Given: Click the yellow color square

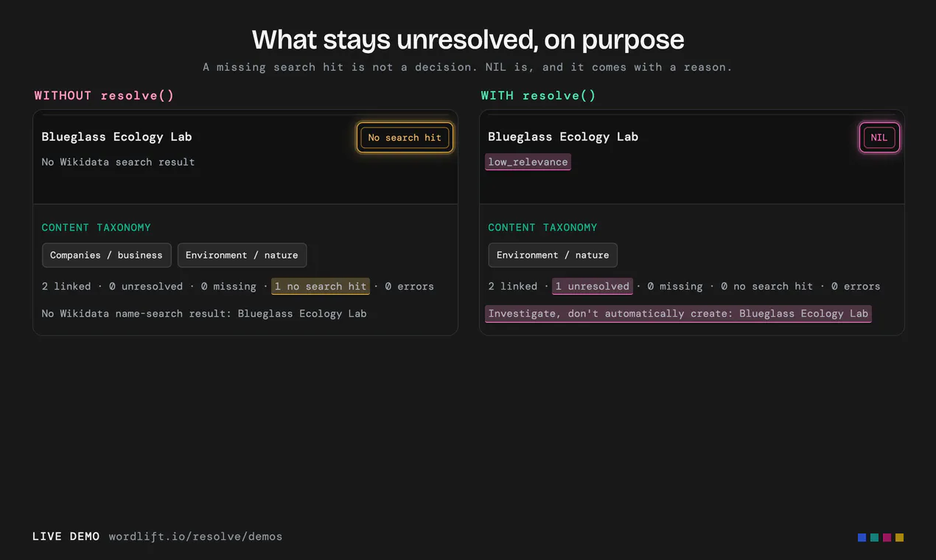Looking at the screenshot, I should pyautogui.click(x=899, y=537).
